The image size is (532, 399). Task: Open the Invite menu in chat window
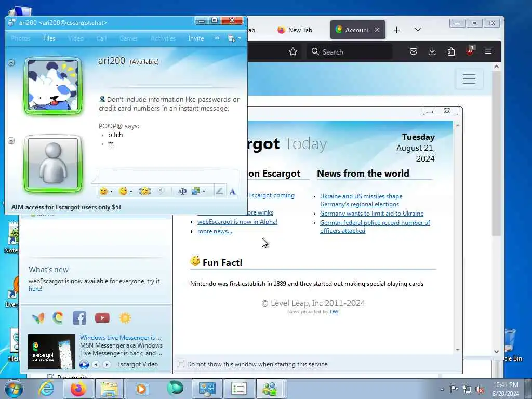coord(196,38)
